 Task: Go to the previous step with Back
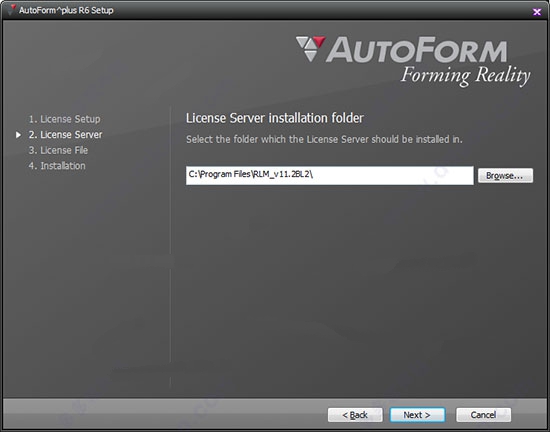tap(355, 415)
